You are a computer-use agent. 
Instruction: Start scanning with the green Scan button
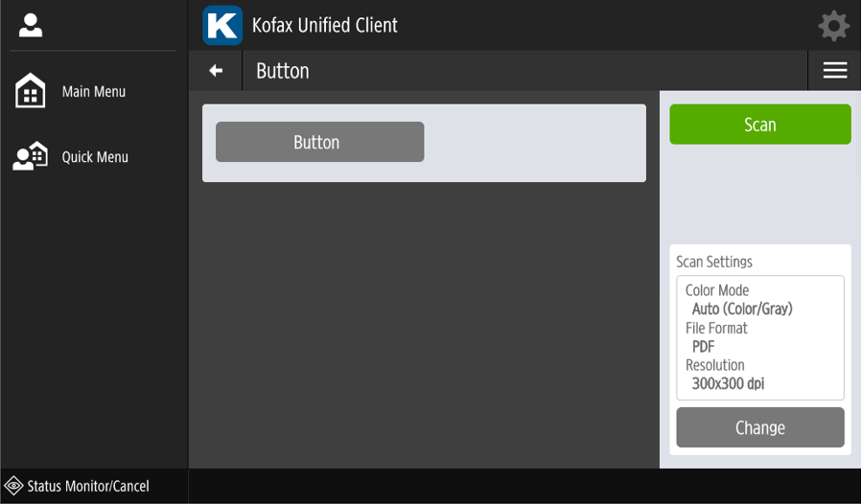click(x=759, y=125)
